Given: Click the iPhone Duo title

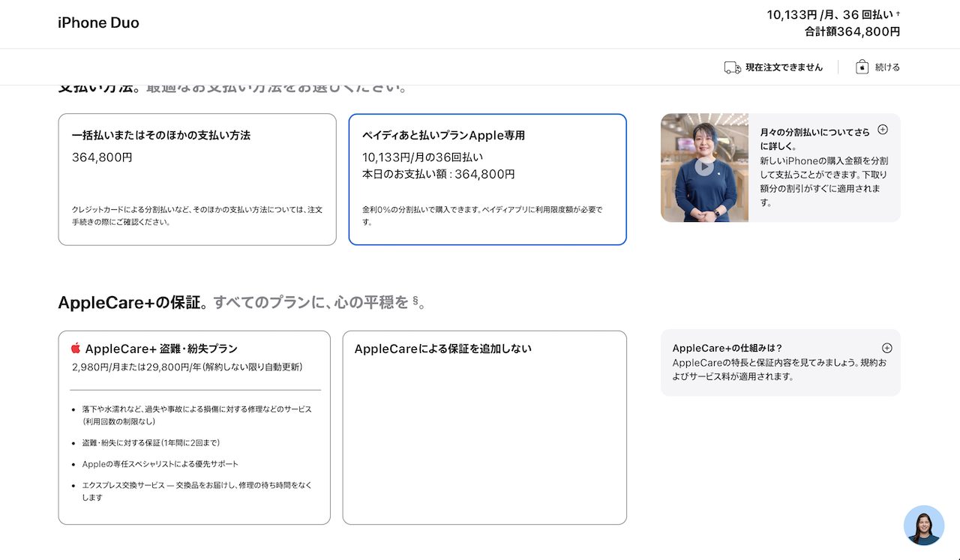Looking at the screenshot, I should pyautogui.click(x=98, y=22).
